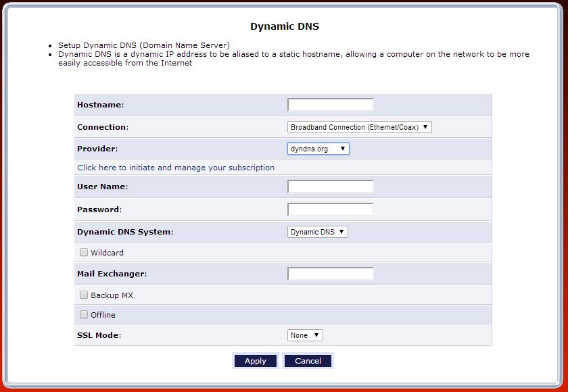The height and width of the screenshot is (392, 568).
Task: Click the Apply button
Action: tap(256, 361)
